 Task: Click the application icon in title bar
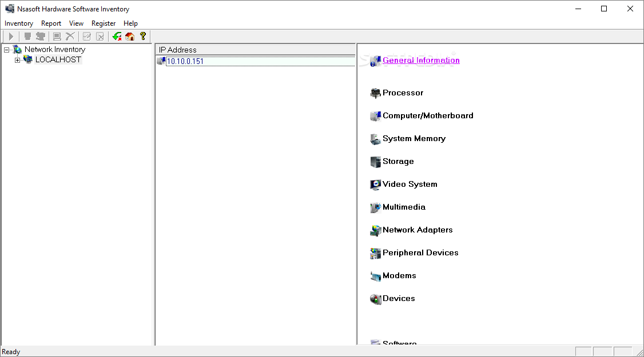tap(10, 9)
